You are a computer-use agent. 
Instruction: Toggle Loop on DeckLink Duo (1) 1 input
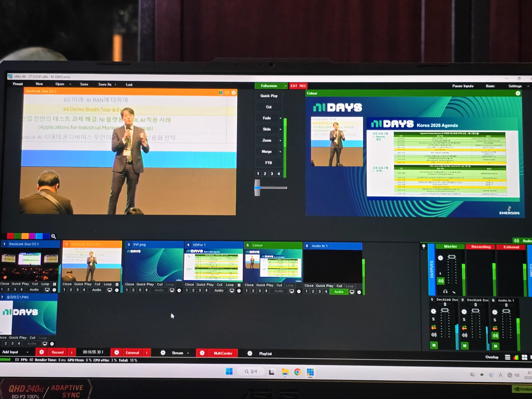45,284
